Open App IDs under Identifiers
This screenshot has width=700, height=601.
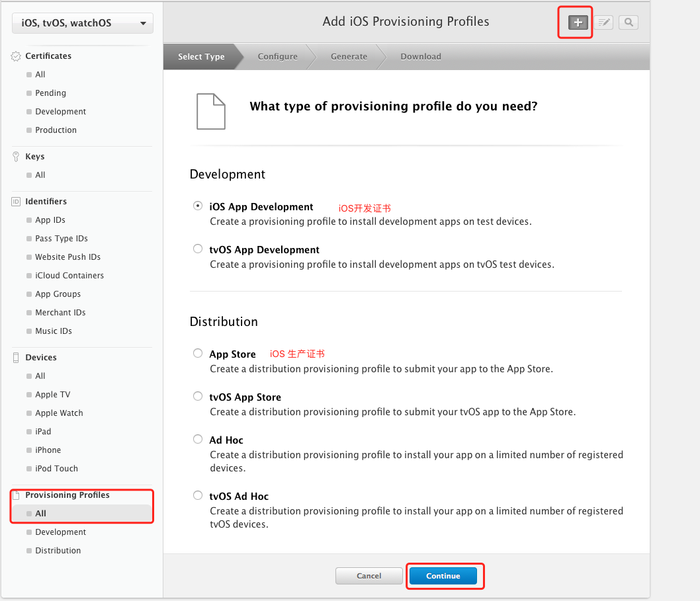point(50,220)
